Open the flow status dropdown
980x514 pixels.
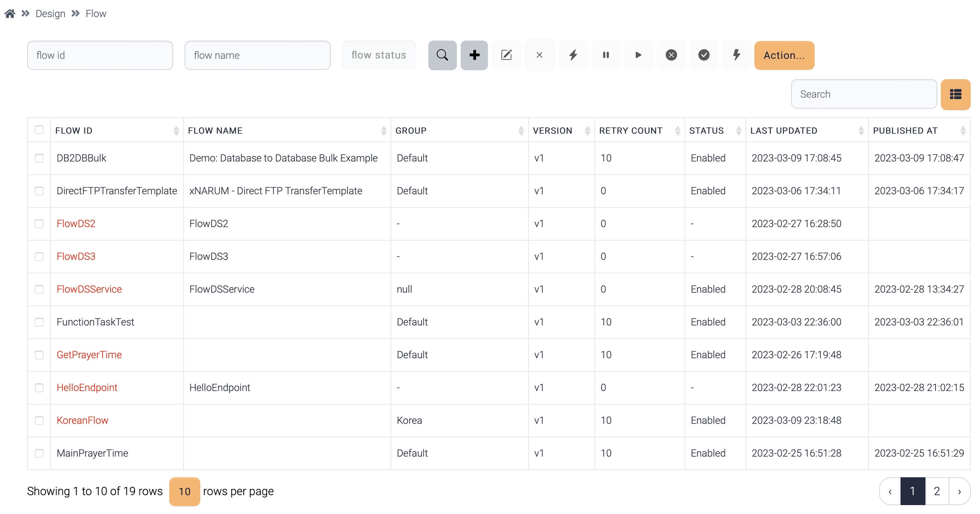tap(379, 55)
